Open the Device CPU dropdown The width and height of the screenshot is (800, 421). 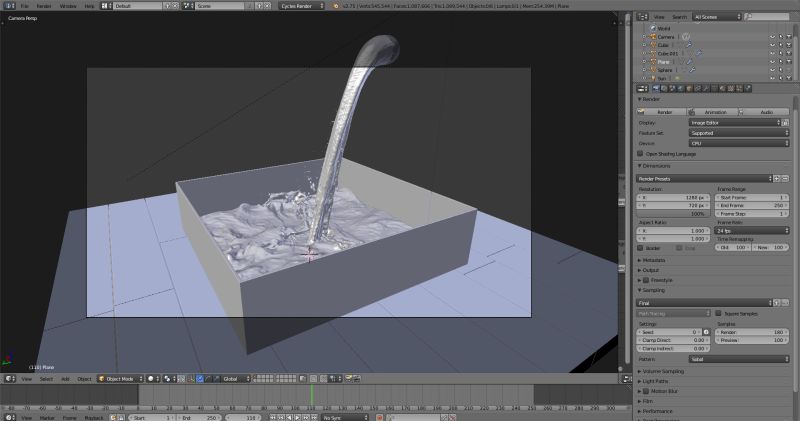point(739,143)
